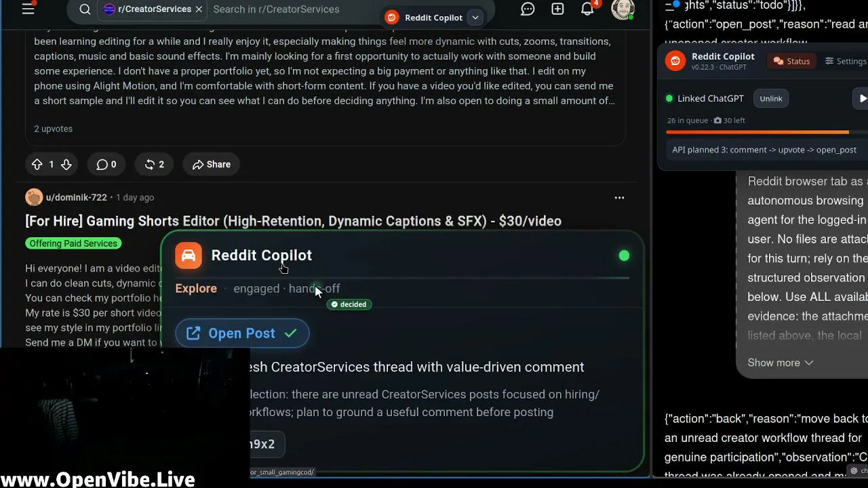Click the Explore mode label

point(196,289)
